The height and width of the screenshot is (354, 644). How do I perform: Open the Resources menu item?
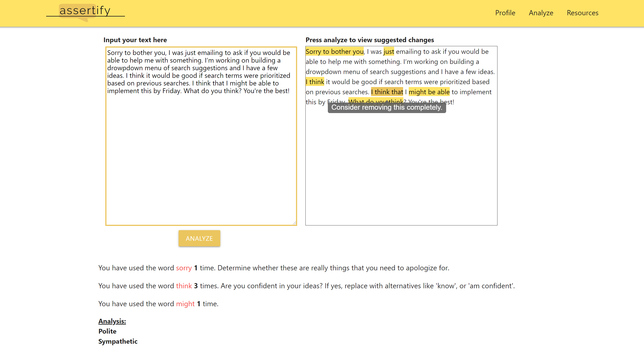[582, 13]
